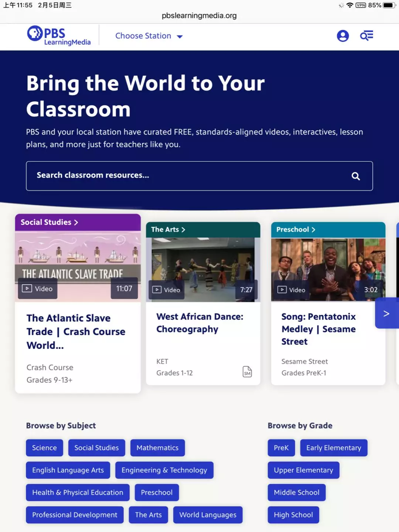Select the Science subject button
This screenshot has height=532, width=399.
44,448
